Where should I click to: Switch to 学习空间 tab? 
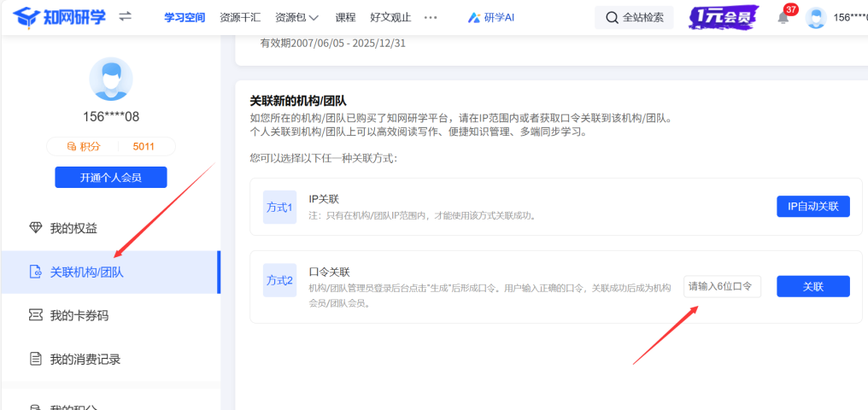pyautogui.click(x=185, y=17)
